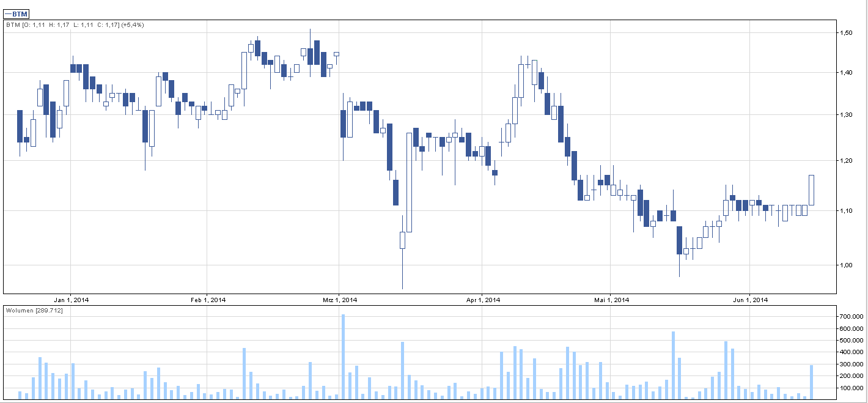Select the Feb 1, 2014 date marker
Viewport: 868px width, 403px height.
click(208, 300)
